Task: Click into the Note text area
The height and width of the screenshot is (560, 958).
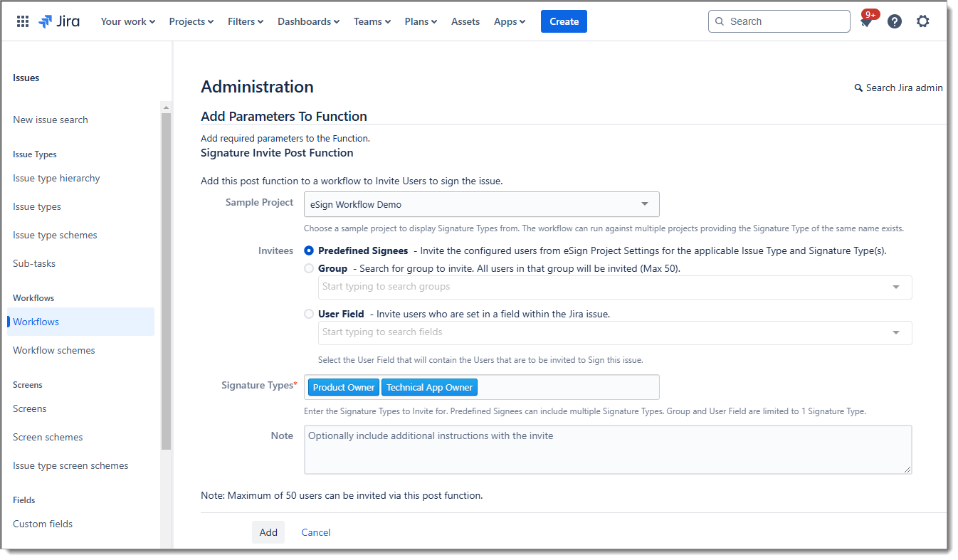Action: 608,450
